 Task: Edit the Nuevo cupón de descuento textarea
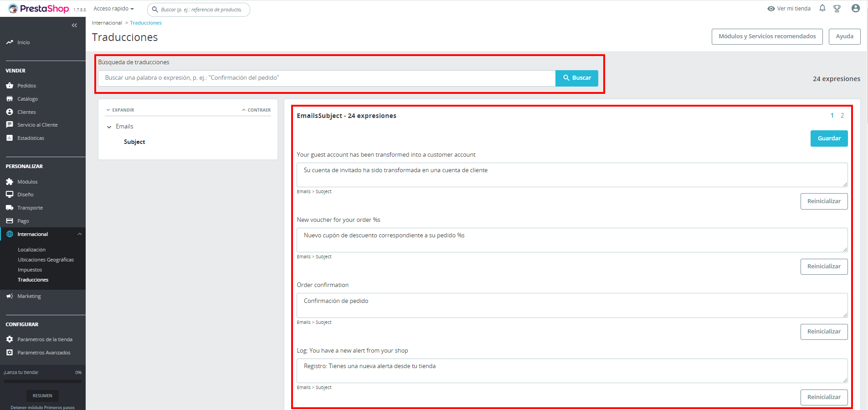point(572,240)
